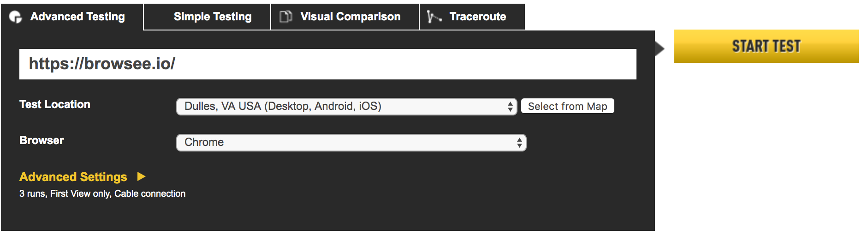Image resolution: width=868 pixels, height=242 pixels.
Task: Click the URL field containing https://browsee.io/
Action: 328,64
